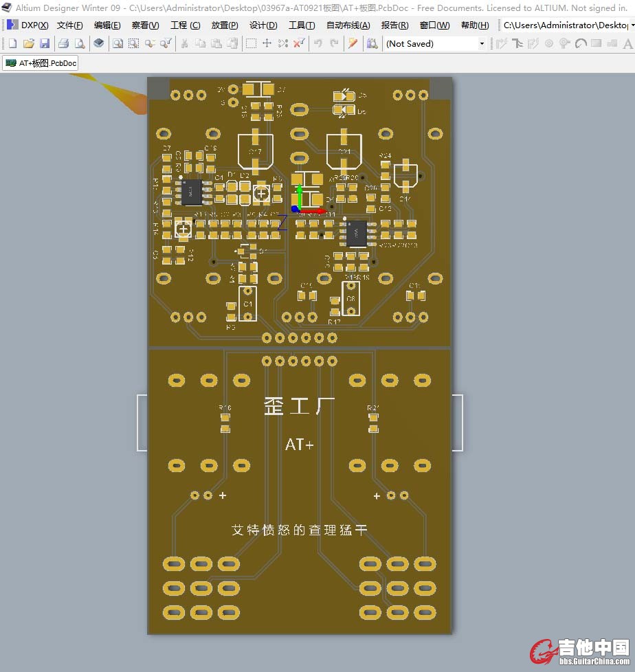Create a new document from toolbar

(12, 43)
